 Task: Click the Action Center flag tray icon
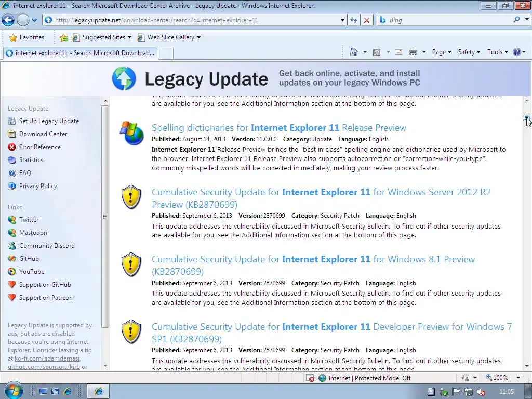(x=456, y=392)
